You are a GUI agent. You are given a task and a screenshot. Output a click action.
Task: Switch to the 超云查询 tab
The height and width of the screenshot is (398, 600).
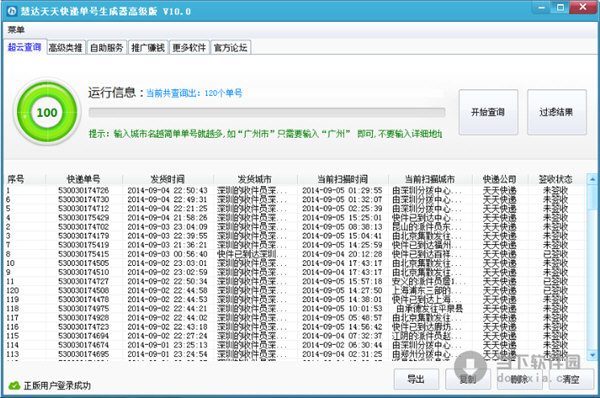click(x=24, y=47)
